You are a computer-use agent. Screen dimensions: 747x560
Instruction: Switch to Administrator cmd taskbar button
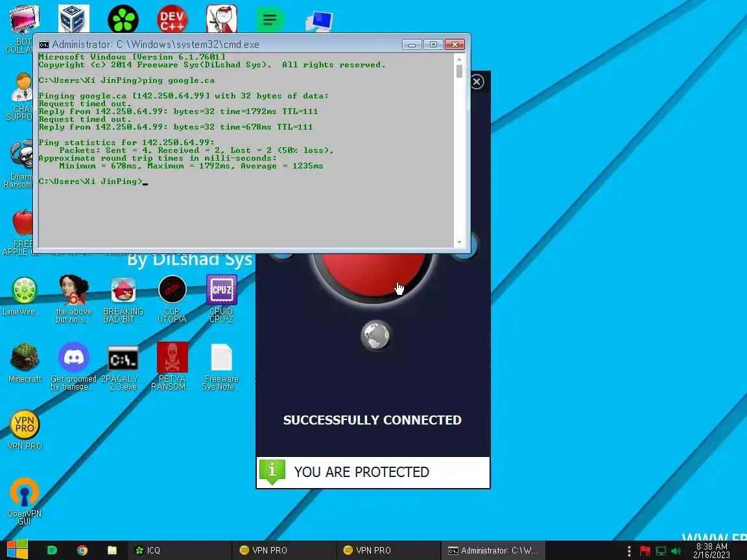[x=493, y=550]
